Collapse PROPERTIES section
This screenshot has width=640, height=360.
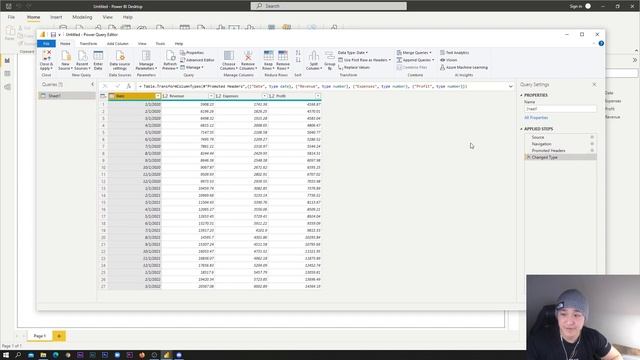[x=521, y=95]
